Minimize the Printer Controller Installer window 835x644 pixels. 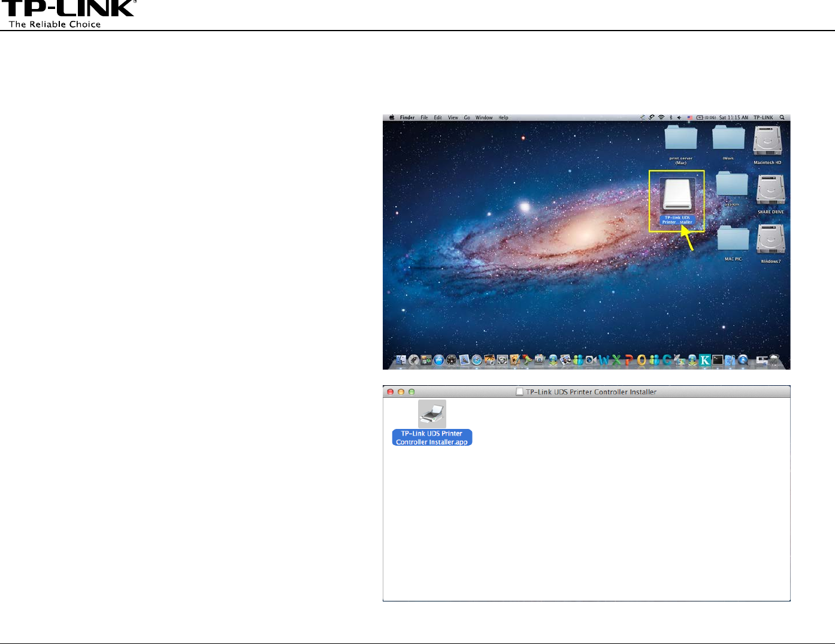click(401, 392)
